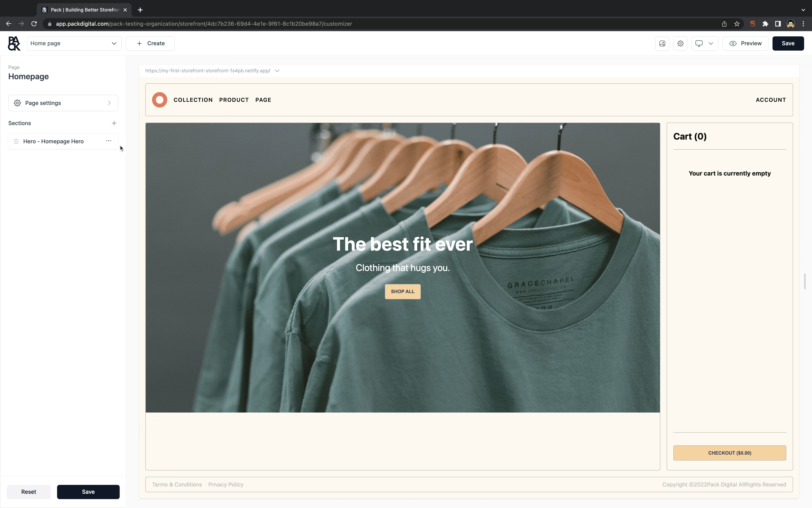Image resolution: width=812 pixels, height=508 pixels.
Task: Click the Pack logo icon
Action: (x=14, y=43)
